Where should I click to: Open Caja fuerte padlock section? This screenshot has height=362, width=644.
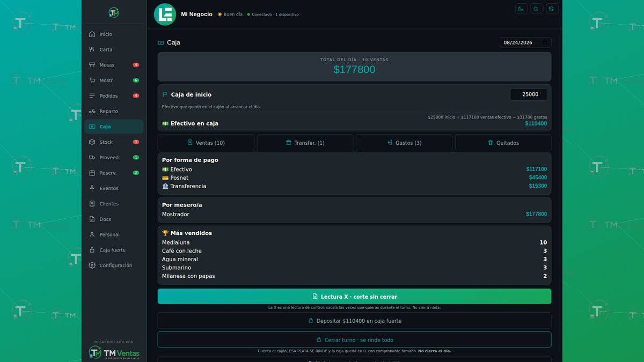(114, 250)
